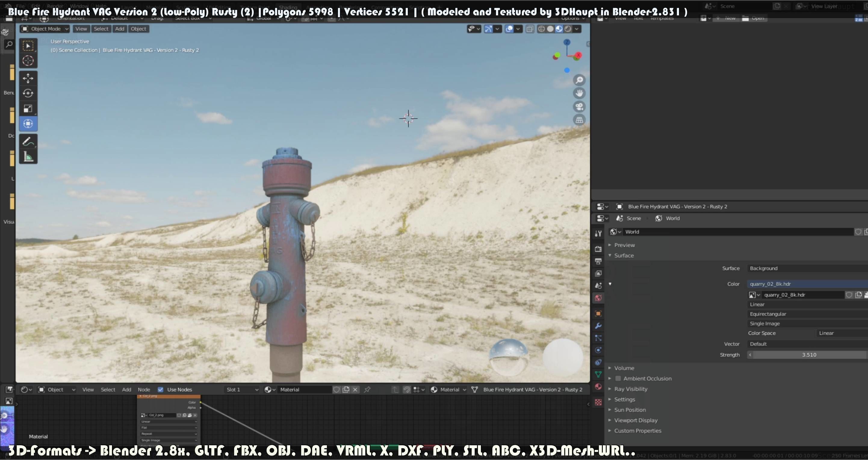The width and height of the screenshot is (868, 460).
Task: Open Object properties tab icon
Action: 598,314
